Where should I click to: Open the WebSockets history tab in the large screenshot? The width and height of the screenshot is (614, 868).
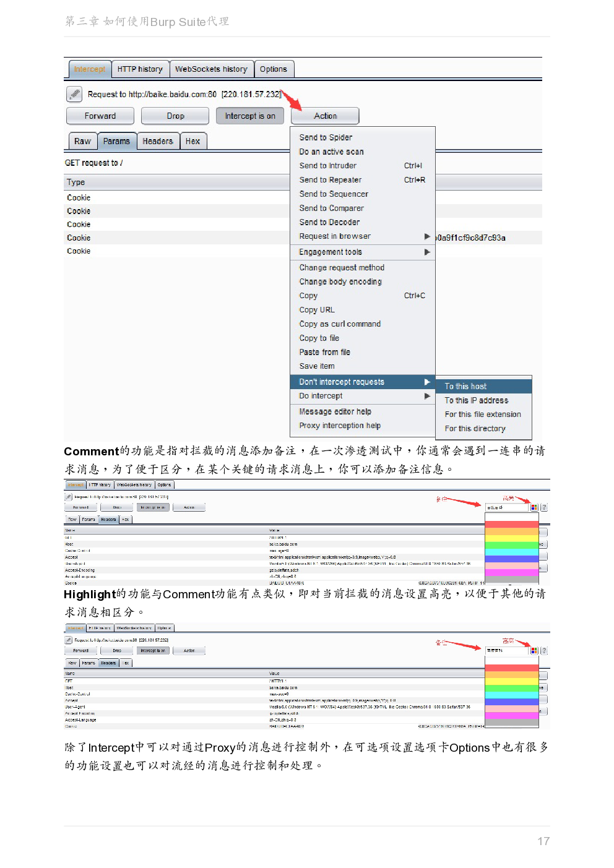[211, 69]
